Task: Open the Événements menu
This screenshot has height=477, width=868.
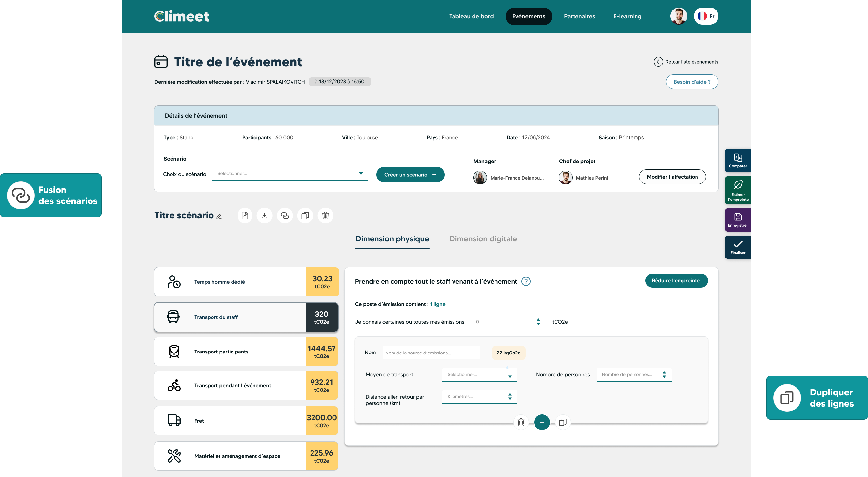Action: pyautogui.click(x=528, y=16)
